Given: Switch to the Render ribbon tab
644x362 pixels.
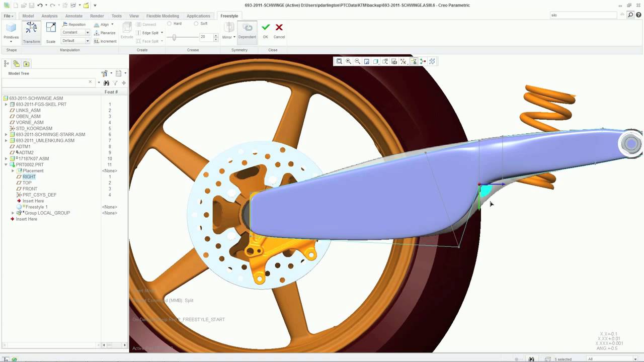Looking at the screenshot, I should (x=97, y=16).
